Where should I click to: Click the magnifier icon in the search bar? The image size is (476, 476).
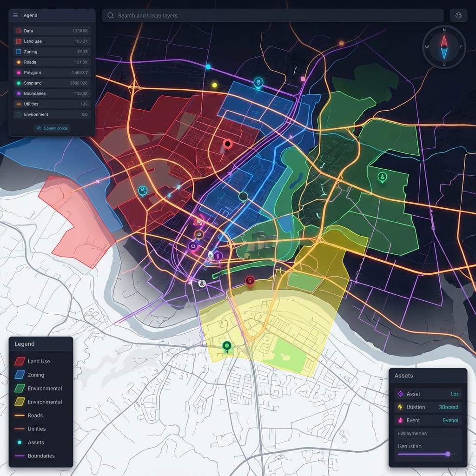(110, 15)
